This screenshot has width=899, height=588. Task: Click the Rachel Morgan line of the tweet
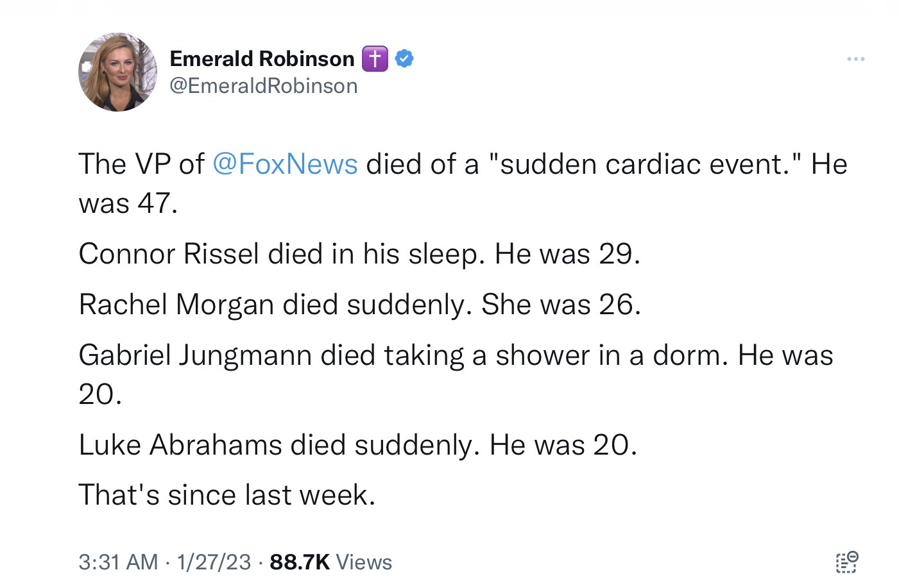(359, 305)
